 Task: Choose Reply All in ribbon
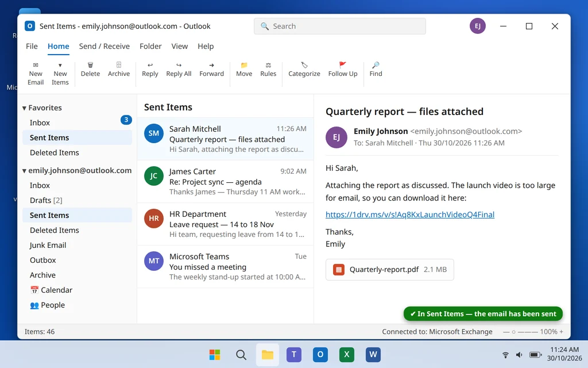click(x=179, y=70)
